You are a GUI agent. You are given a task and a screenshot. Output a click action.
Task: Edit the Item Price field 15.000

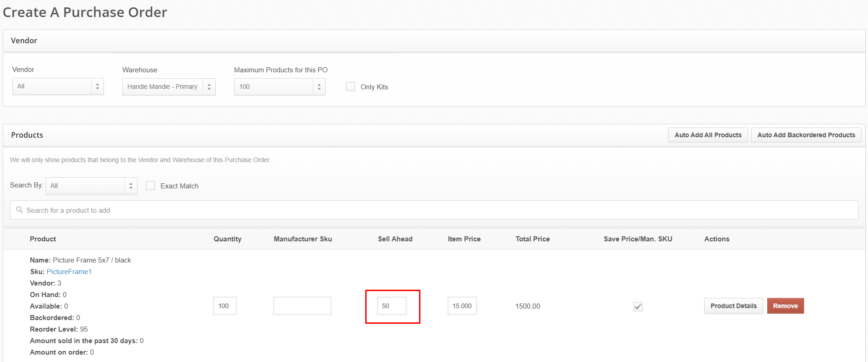pos(462,306)
